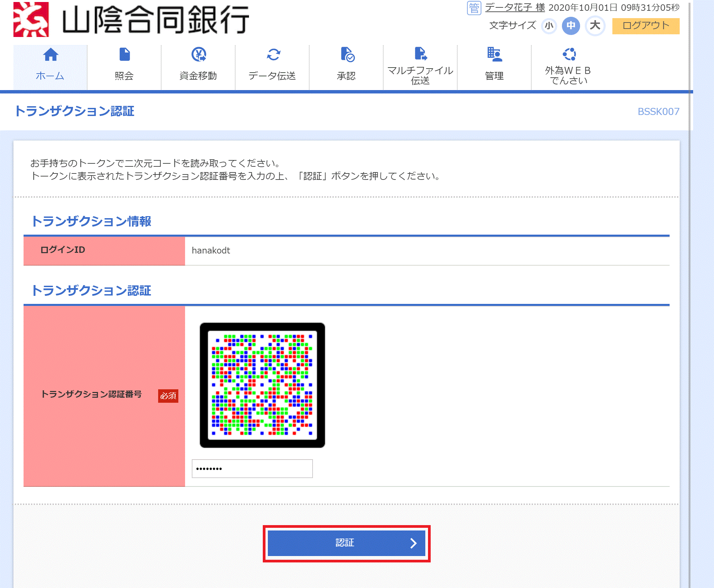Click the ログインID label cell
This screenshot has width=714, height=588.
[104, 251]
